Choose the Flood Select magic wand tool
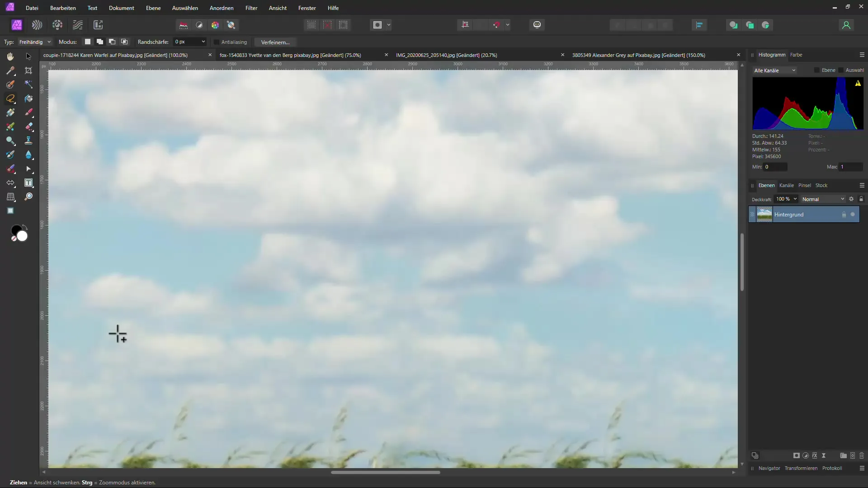This screenshot has height=488, width=868. coord(28,84)
